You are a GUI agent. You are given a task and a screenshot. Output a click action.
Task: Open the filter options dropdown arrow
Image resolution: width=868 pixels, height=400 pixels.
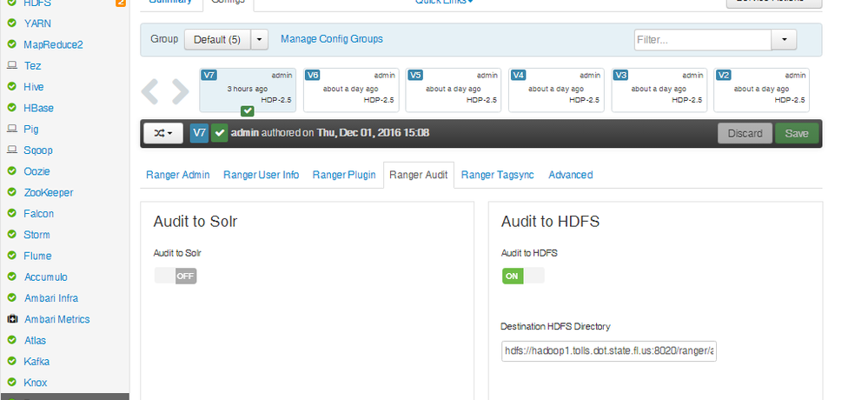pos(784,40)
